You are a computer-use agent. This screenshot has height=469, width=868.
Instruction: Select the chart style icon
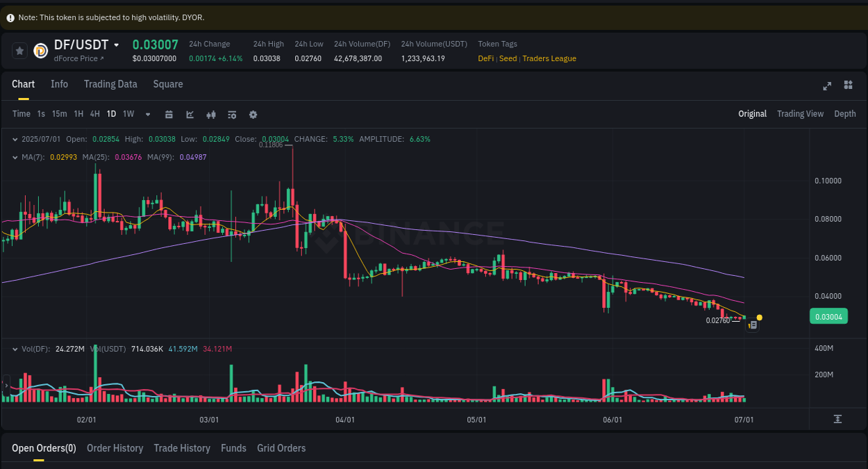[190, 114]
